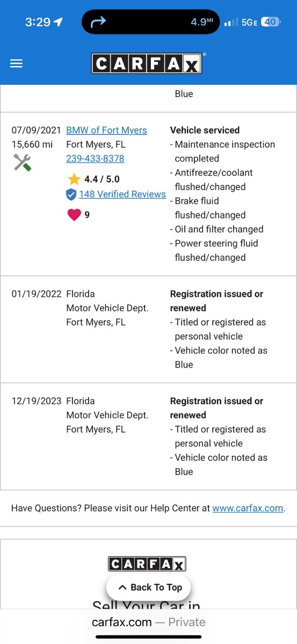Open 148 Verified Reviews link
The height and width of the screenshot is (644, 297).
[122, 194]
